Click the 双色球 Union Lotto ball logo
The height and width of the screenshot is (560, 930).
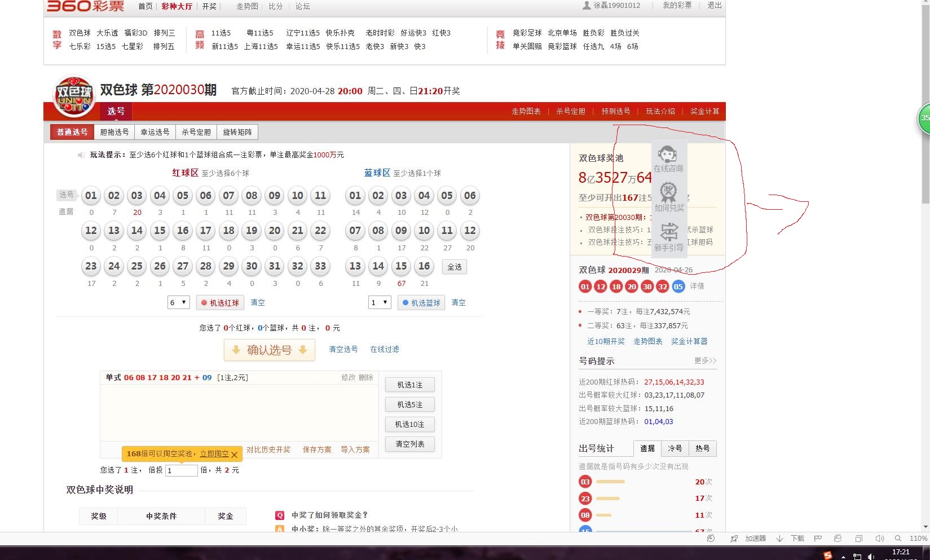click(x=73, y=96)
